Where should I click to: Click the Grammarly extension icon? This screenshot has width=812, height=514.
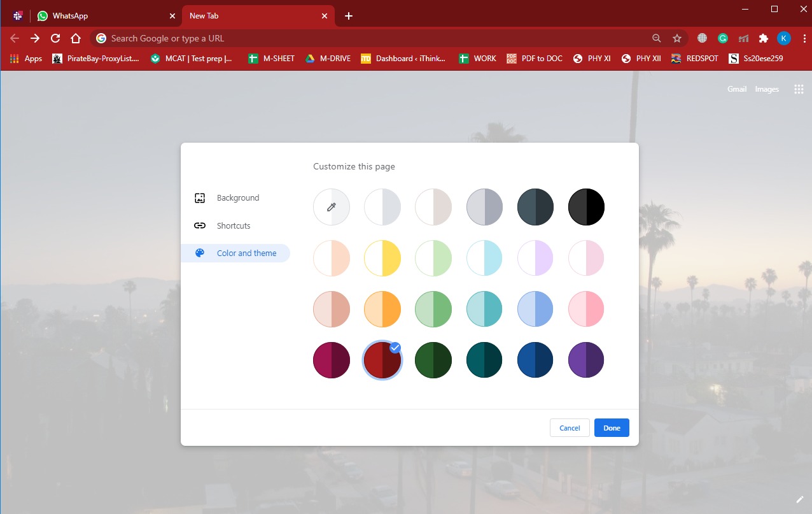pyautogui.click(x=722, y=38)
